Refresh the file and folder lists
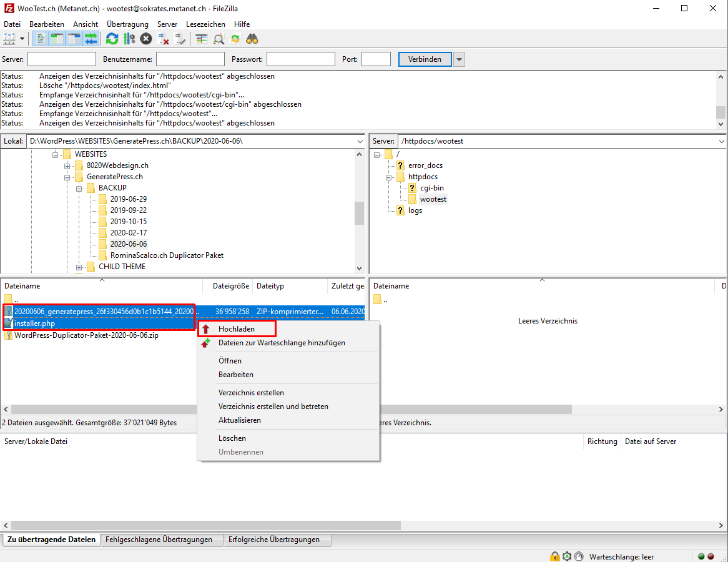Viewport: 728px width, 562px height. [x=112, y=39]
